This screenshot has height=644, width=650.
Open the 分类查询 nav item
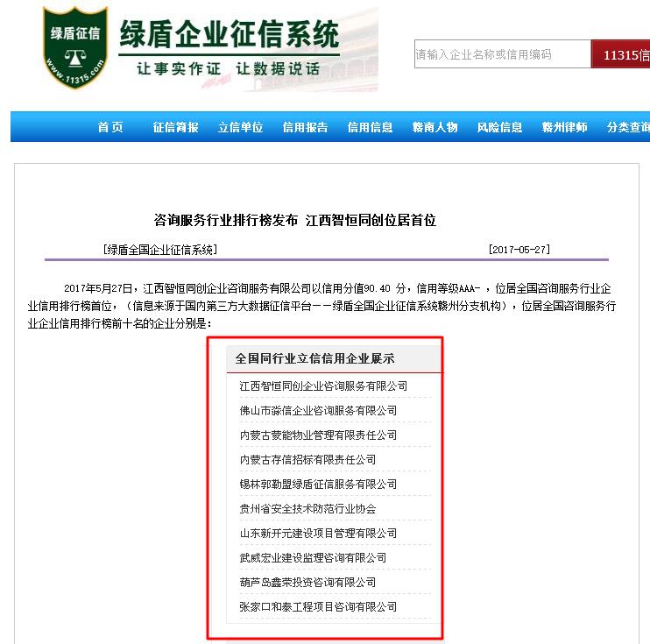tap(628, 127)
